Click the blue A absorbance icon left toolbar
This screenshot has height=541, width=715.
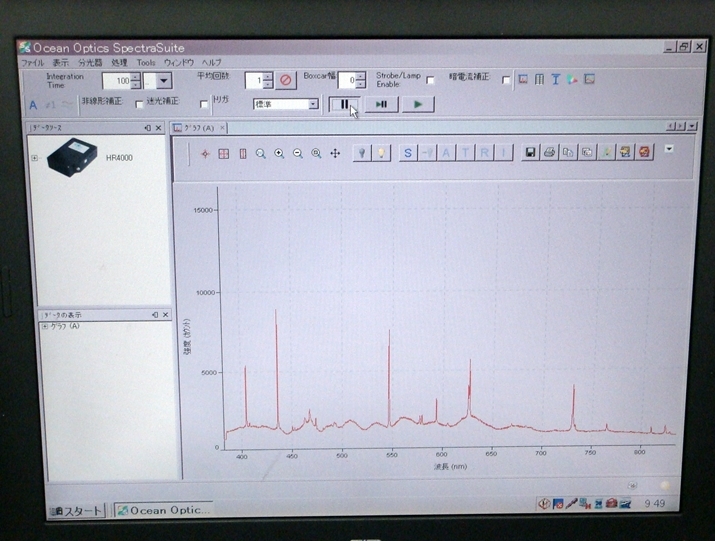point(33,105)
